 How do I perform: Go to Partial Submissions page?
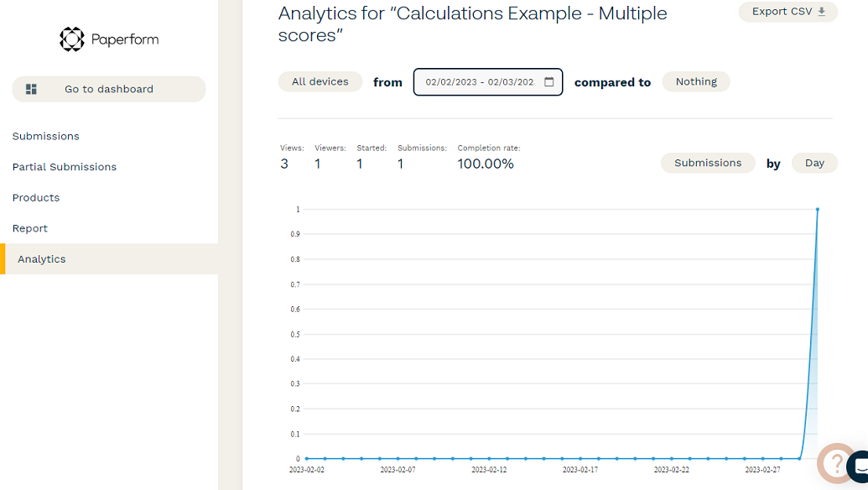click(x=65, y=167)
